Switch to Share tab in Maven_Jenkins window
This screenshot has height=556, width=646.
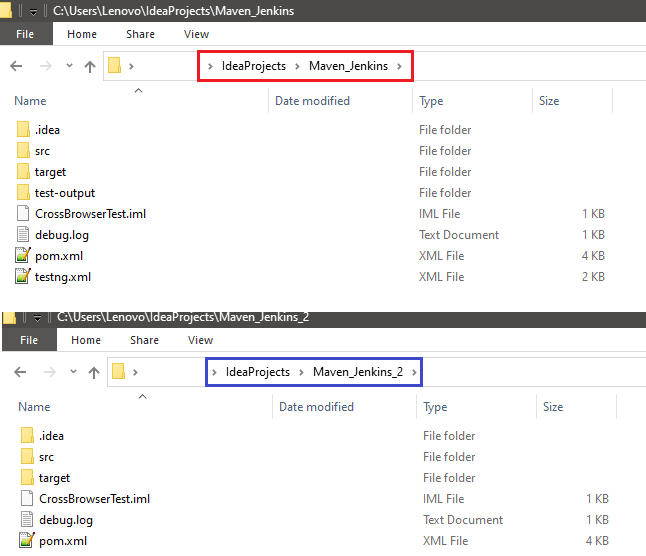(140, 34)
